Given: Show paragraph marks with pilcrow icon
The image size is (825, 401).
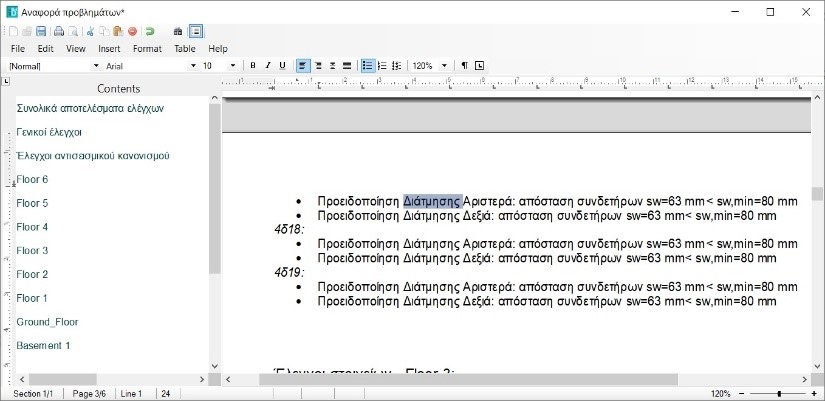Looking at the screenshot, I should 464,66.
